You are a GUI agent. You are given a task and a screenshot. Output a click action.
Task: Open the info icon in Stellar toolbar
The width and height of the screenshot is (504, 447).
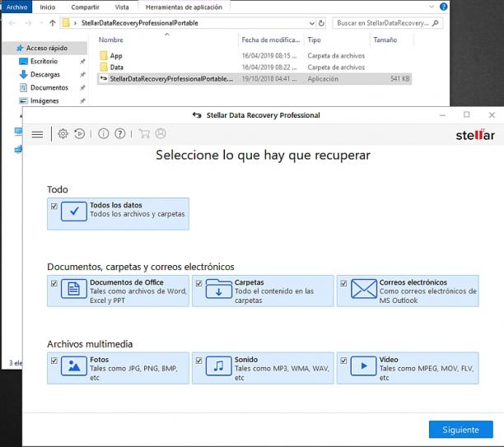pyautogui.click(x=103, y=133)
